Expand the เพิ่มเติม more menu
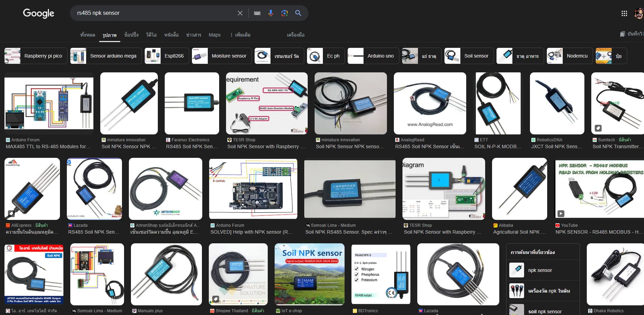Screen dimensions: 644x315 (240, 35)
